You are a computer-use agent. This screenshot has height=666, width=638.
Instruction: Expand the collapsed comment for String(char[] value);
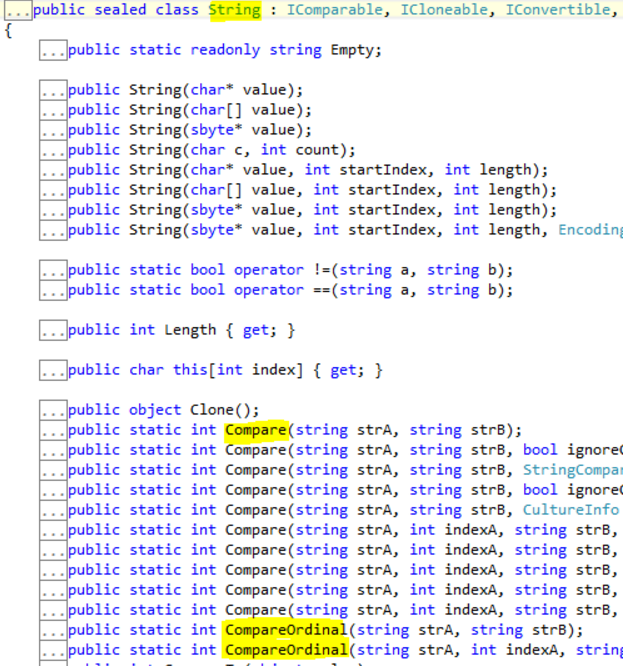pos(53,110)
